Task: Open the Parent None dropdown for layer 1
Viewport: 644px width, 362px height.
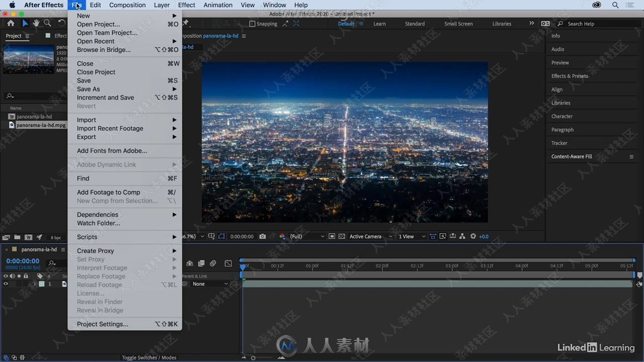Action: tap(210, 284)
